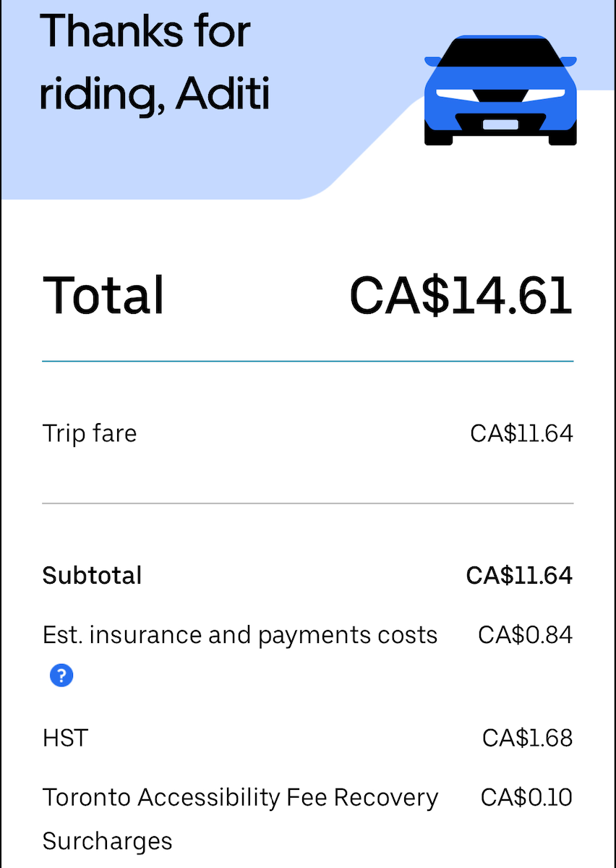
Task: Click the CA$1.68 HST amount
Action: coord(527,738)
